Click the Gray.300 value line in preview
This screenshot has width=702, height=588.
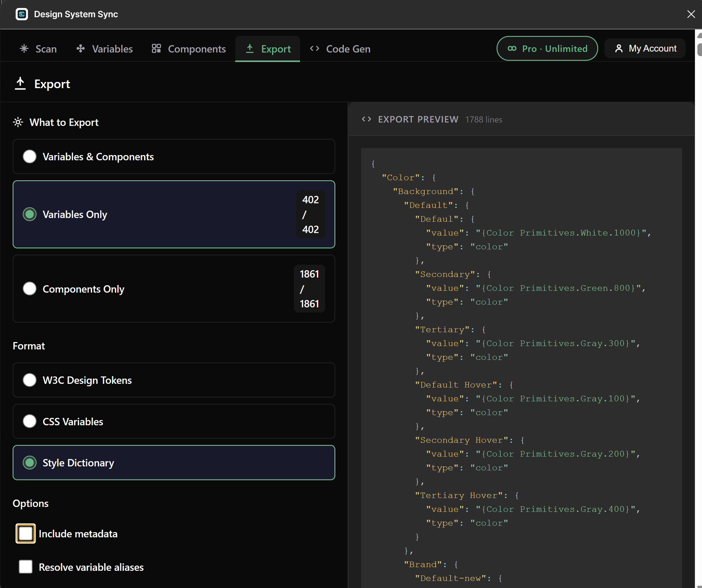(x=533, y=343)
